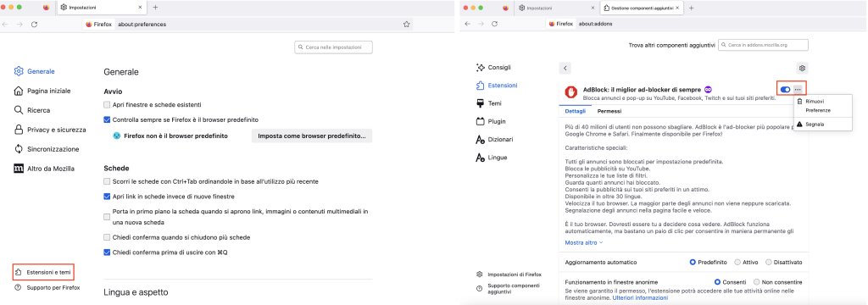This screenshot has height=305, width=868.
Task: Return to extension list with back chevron
Action: [x=565, y=68]
